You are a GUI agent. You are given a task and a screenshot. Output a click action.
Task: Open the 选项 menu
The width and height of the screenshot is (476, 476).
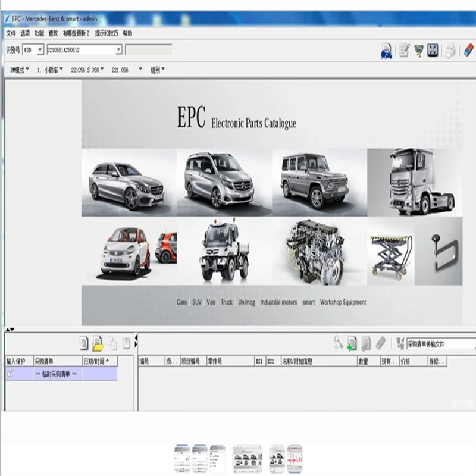click(25, 33)
